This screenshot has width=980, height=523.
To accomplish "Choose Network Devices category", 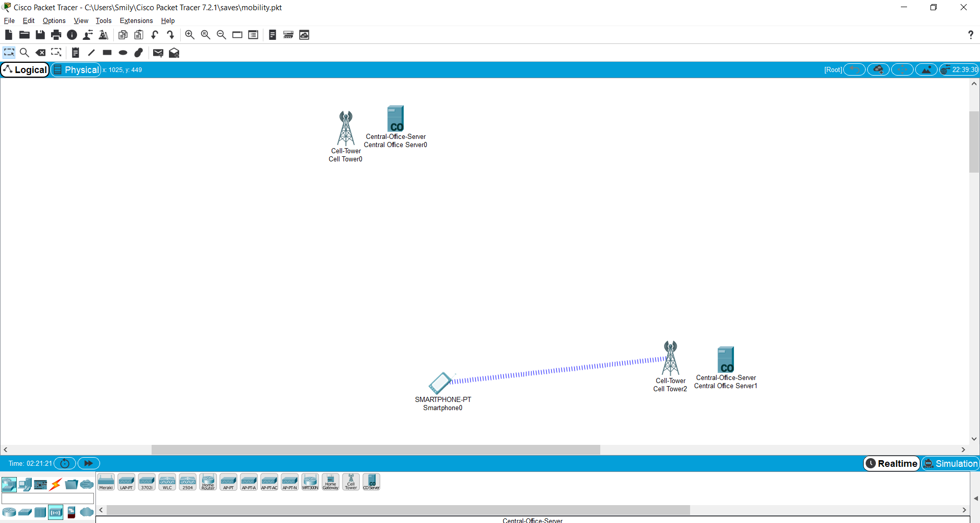I will coord(9,484).
